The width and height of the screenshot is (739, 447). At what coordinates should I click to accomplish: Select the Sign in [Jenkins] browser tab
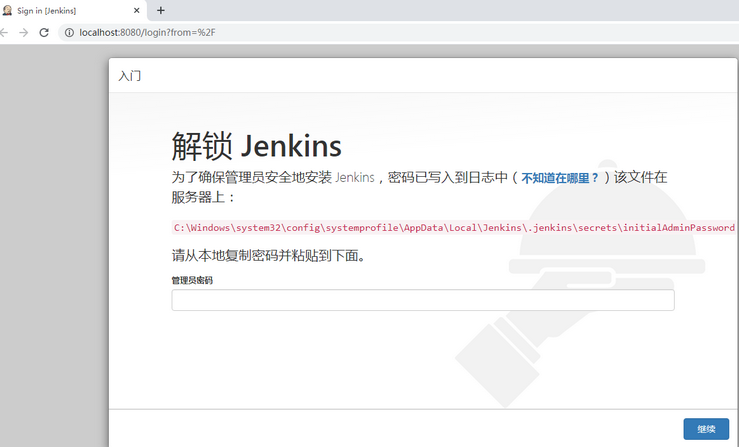tap(73, 10)
